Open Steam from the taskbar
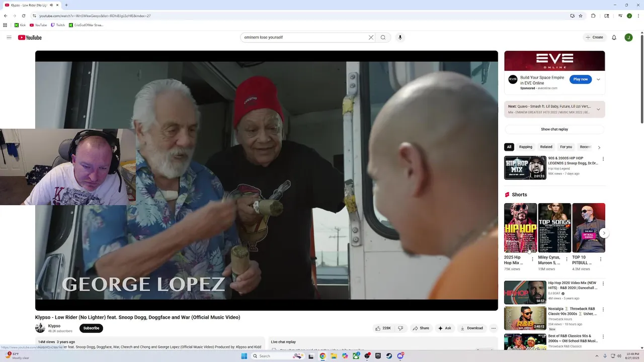This screenshot has height=362, width=644. pyautogui.click(x=389, y=356)
